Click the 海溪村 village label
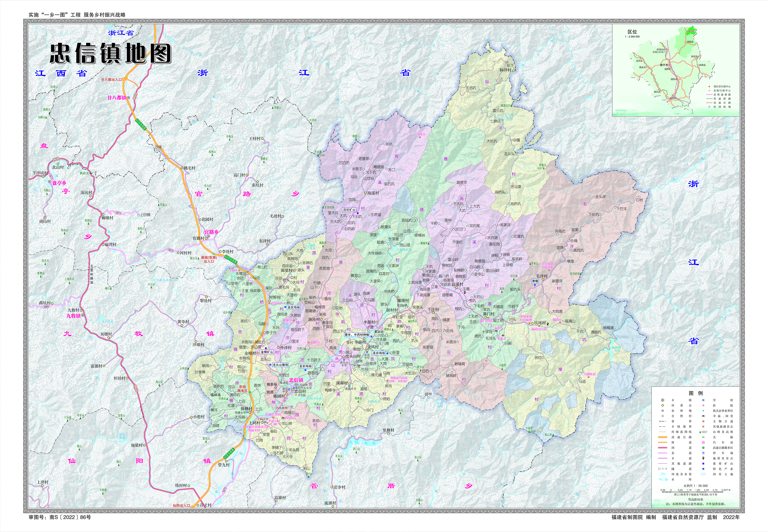The height and width of the screenshot is (532, 768). tap(373, 193)
